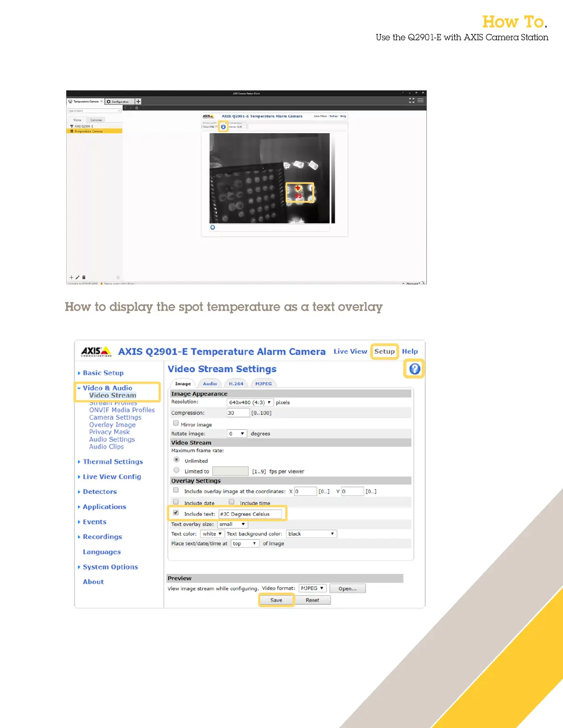The height and width of the screenshot is (728, 563).
Task: Switch to the MJPEG tab
Action: pos(264,383)
